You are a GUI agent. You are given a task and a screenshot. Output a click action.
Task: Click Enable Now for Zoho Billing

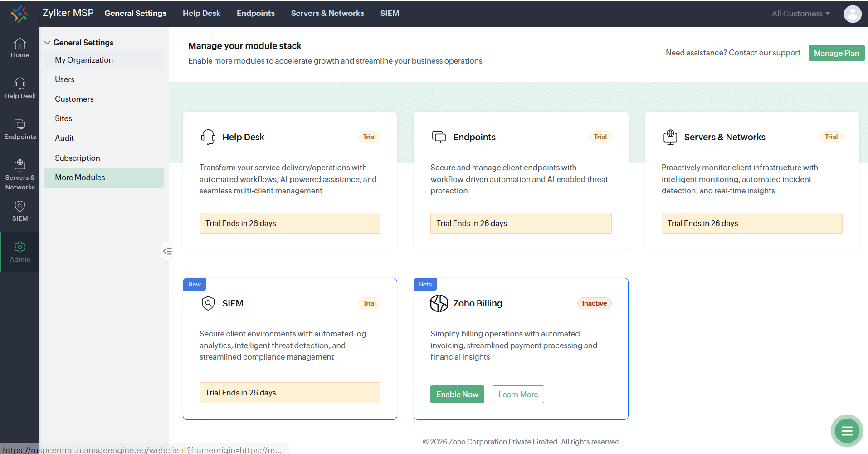pyautogui.click(x=457, y=395)
